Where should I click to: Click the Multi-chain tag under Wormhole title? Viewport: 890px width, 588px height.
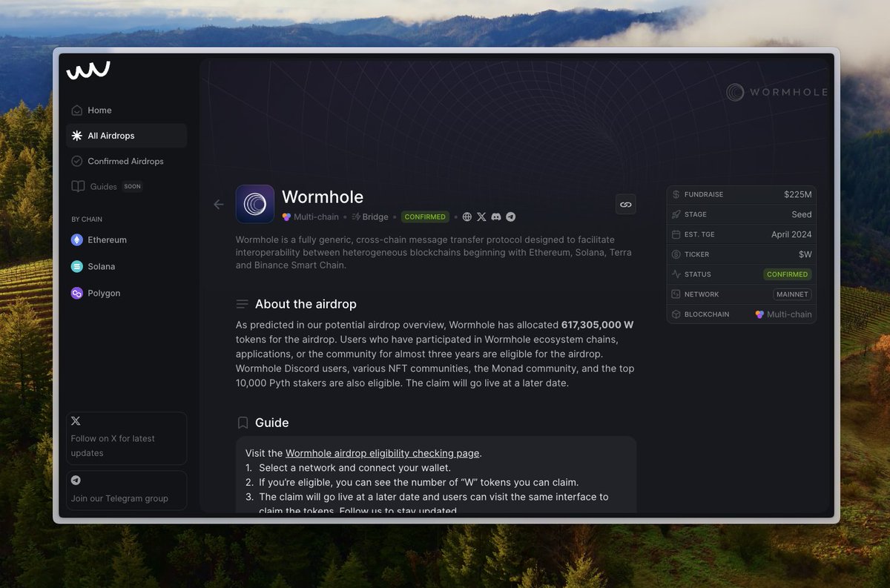(310, 217)
